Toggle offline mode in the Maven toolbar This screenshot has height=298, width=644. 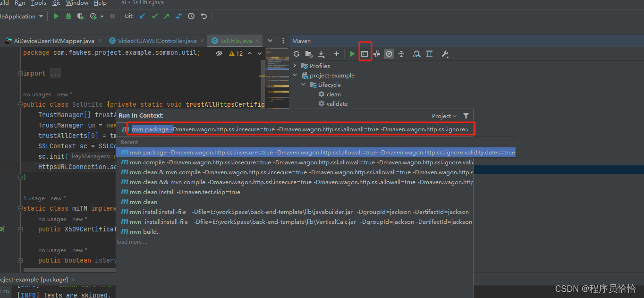coord(389,53)
